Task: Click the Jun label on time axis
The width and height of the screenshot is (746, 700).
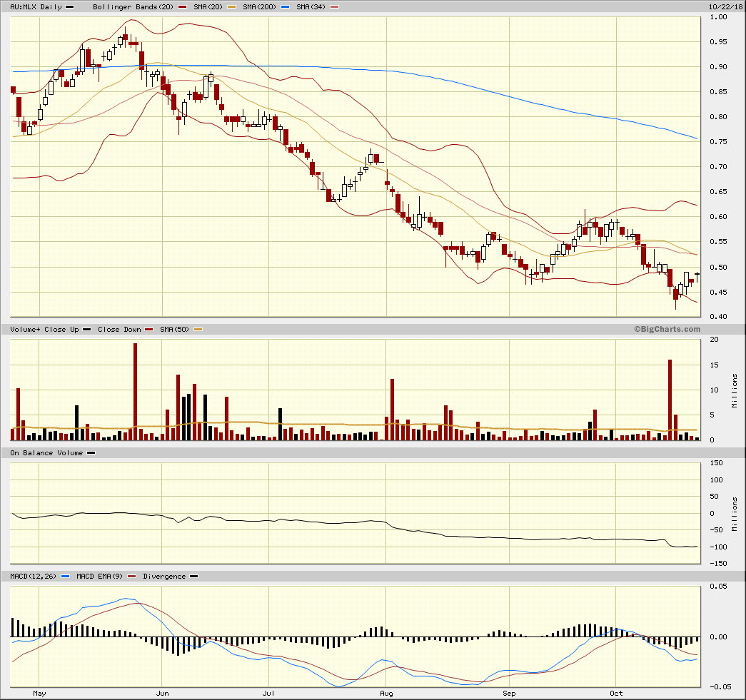Action: [163, 694]
